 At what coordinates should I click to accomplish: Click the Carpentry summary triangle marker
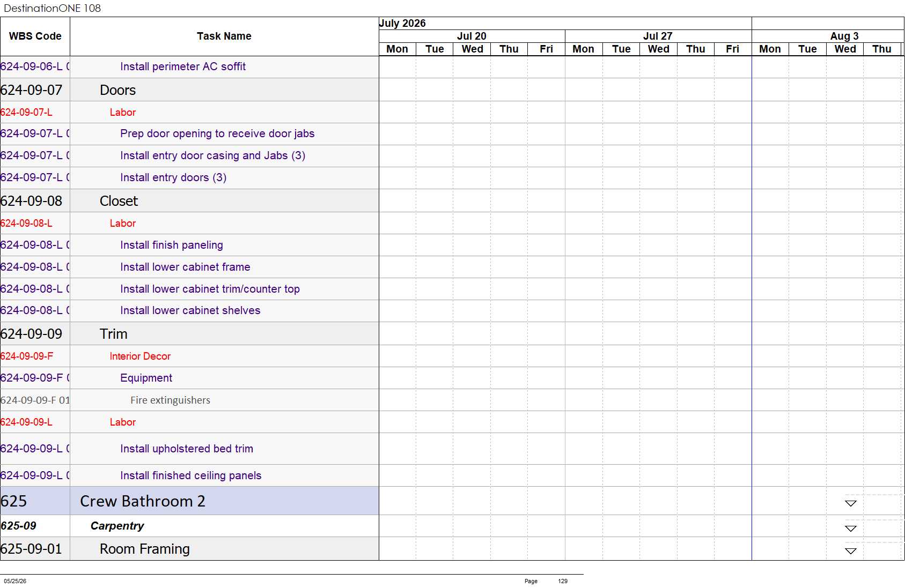pos(850,529)
